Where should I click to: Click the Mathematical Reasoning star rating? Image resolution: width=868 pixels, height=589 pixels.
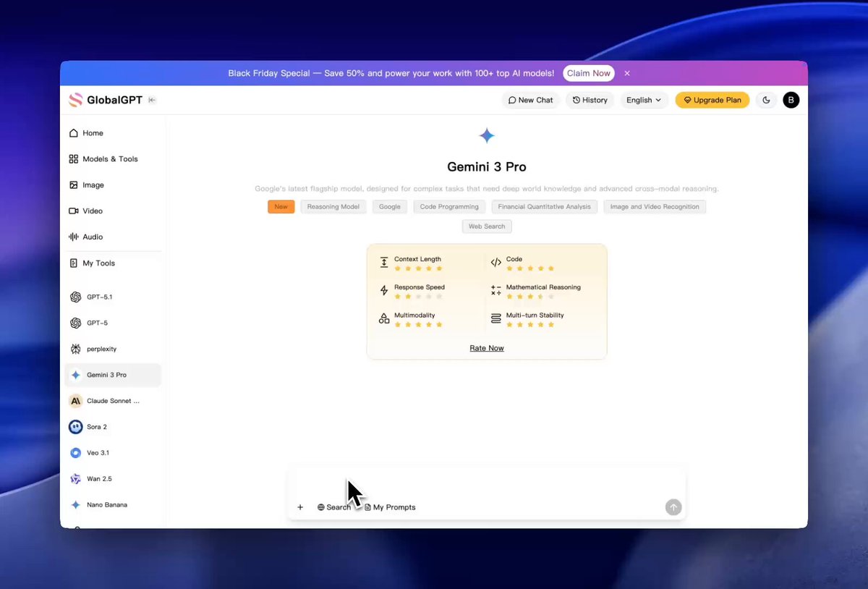tap(530, 297)
